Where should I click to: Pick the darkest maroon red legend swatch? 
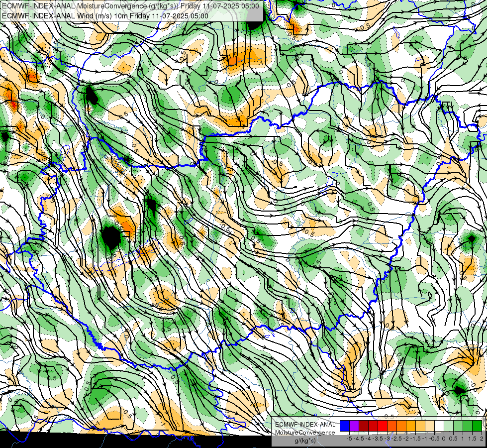pyautogui.click(x=364, y=426)
